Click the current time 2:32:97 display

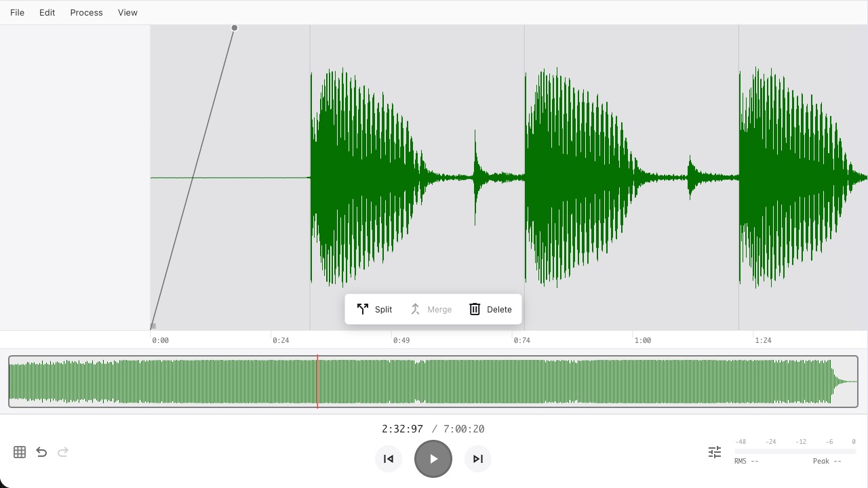(x=402, y=429)
